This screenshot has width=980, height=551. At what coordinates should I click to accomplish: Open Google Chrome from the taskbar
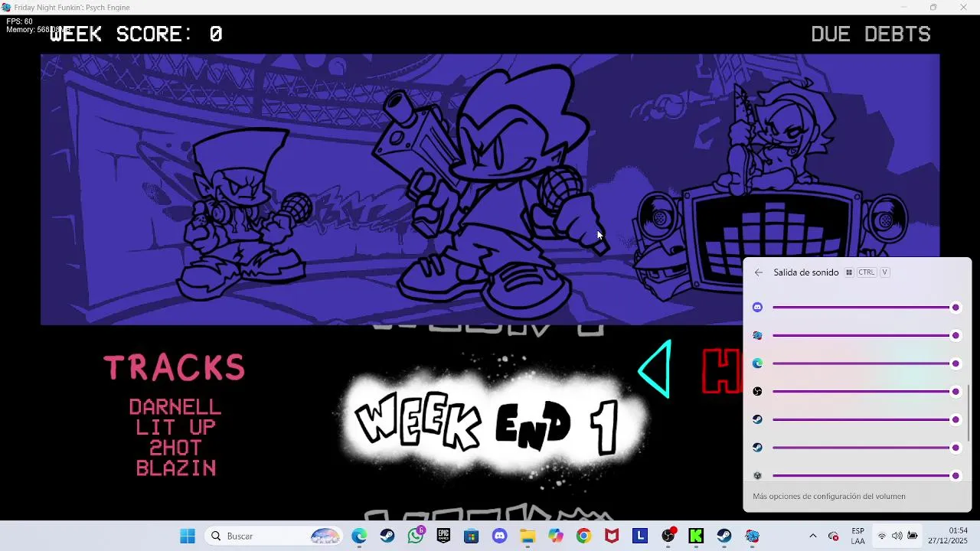click(583, 536)
